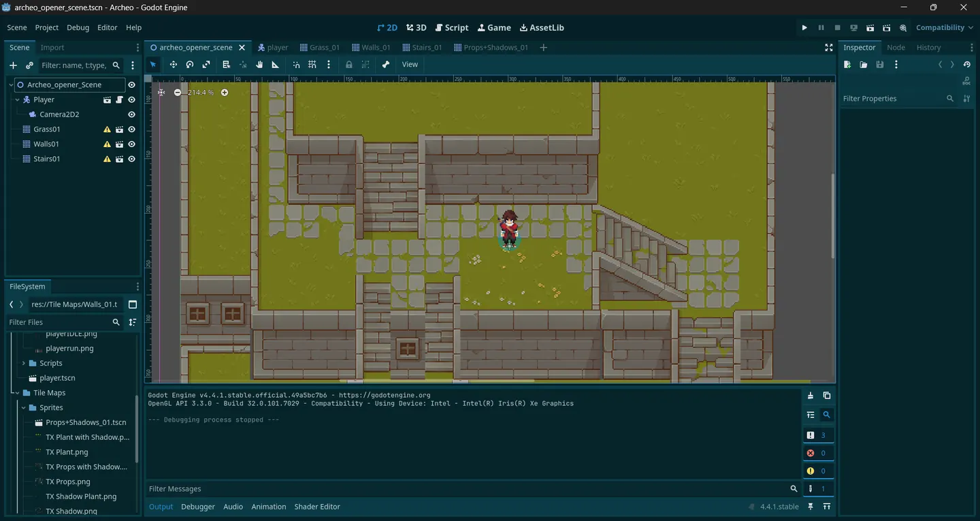Toggle visibility of Walls01

click(131, 144)
